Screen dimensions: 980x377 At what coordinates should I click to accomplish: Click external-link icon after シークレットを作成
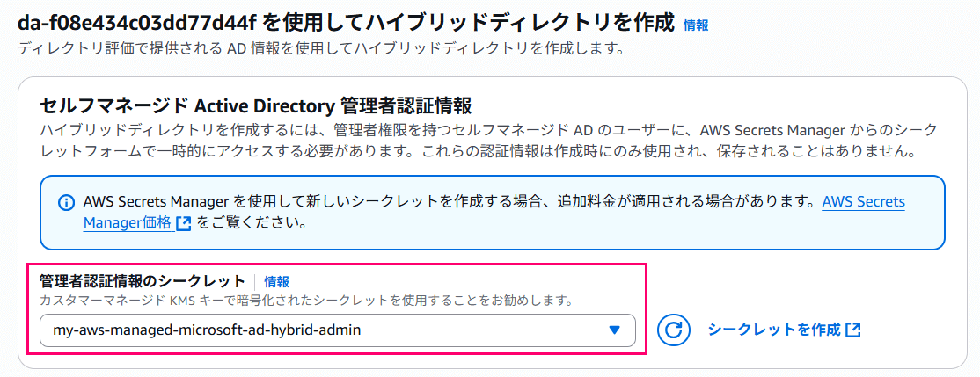[x=853, y=330]
